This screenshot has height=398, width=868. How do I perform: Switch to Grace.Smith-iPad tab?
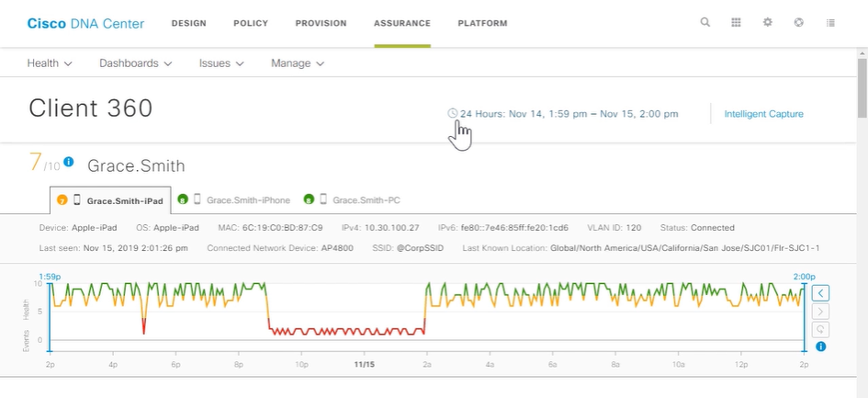point(110,200)
